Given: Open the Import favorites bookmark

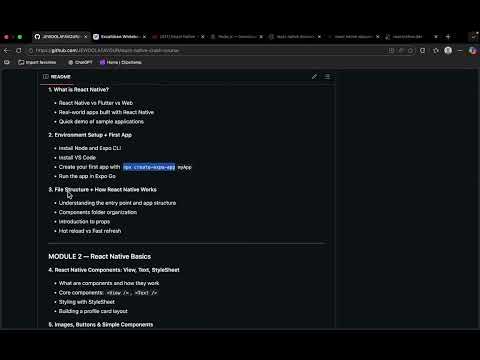Looking at the screenshot, I should (x=37, y=62).
